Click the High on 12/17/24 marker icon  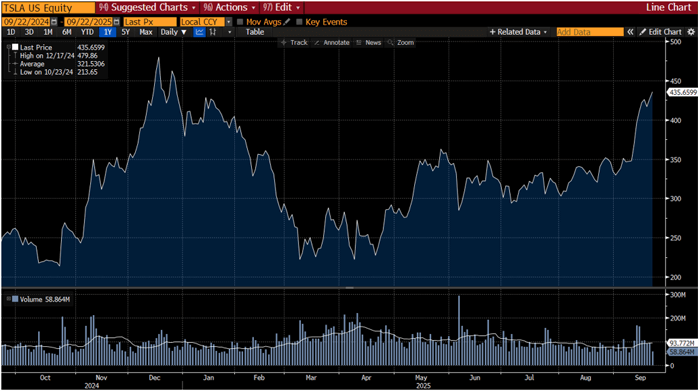(15, 56)
